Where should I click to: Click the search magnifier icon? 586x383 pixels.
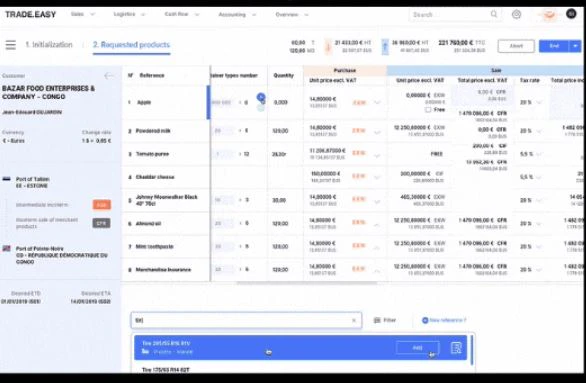[x=494, y=14]
